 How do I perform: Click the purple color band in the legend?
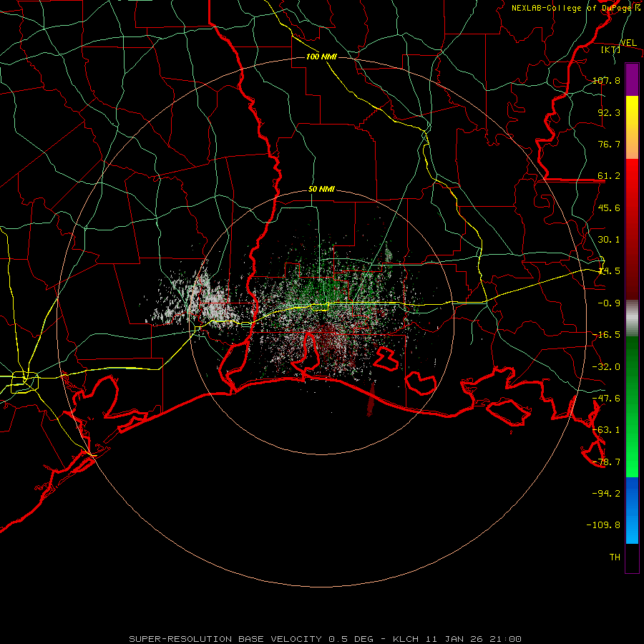[x=632, y=79]
